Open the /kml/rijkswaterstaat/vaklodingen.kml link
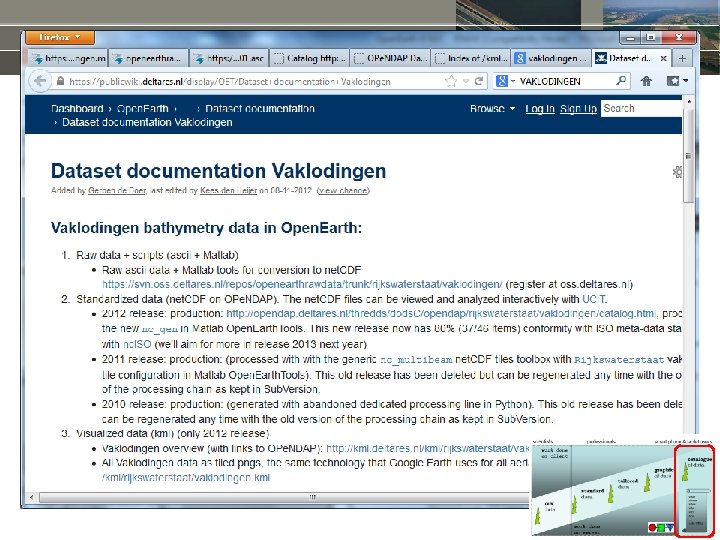Screen dimensions: 720x540 pyautogui.click(x=186, y=478)
